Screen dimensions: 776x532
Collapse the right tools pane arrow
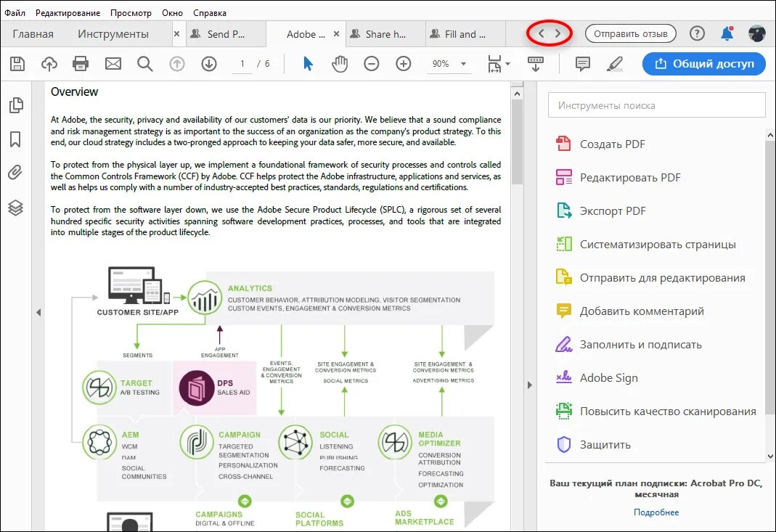(529, 385)
